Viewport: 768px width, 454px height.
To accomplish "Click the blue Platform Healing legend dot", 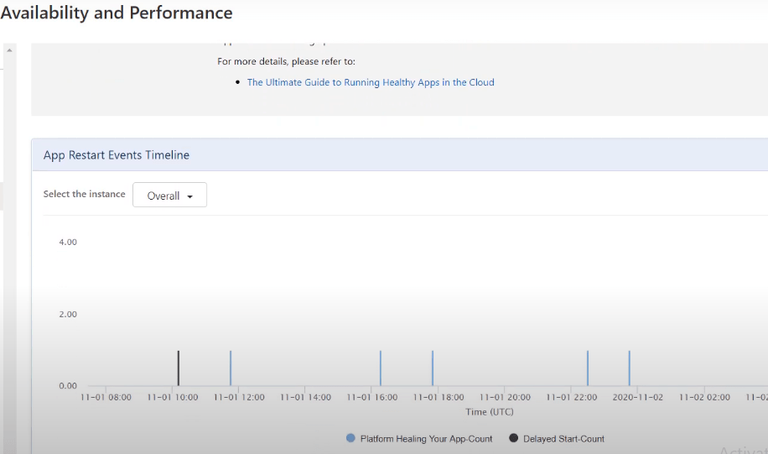I will [x=350, y=438].
